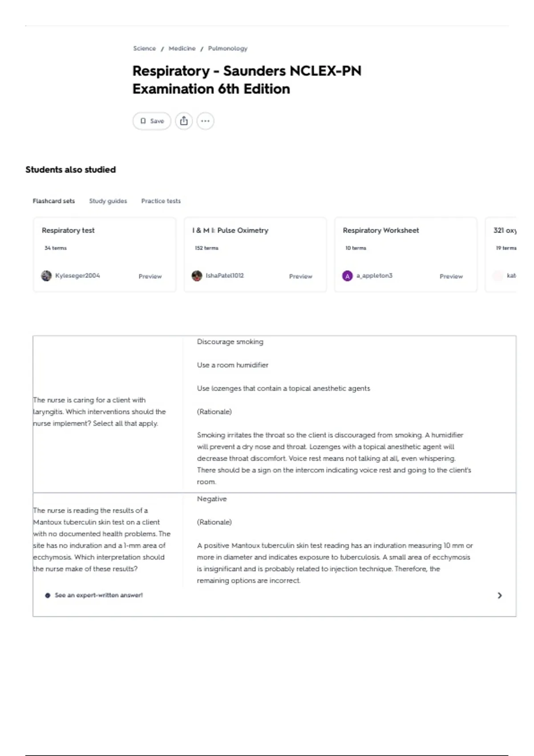Open the Medicine breadcrumb link
This screenshot has height=756, width=534.
pos(182,48)
